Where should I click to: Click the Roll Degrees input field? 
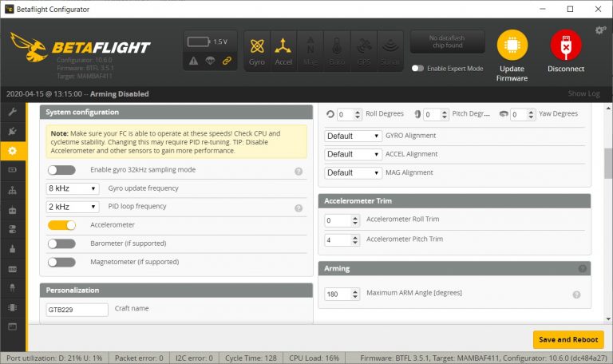(349, 115)
